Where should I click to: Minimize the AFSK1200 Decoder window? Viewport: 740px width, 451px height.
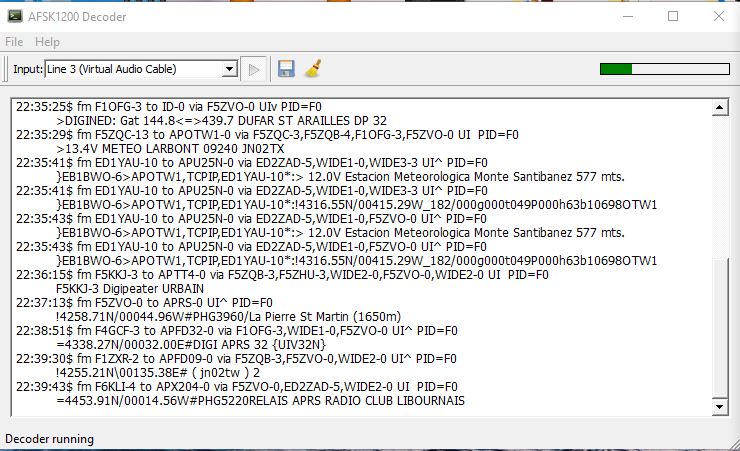[x=628, y=17]
